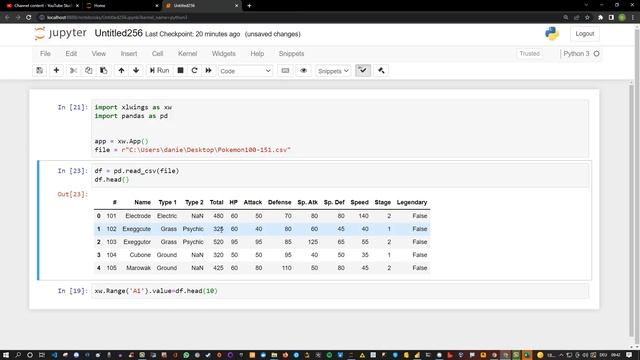Open browser extensions puzzle icon
This screenshot has height=360, width=640.
click(600, 18)
